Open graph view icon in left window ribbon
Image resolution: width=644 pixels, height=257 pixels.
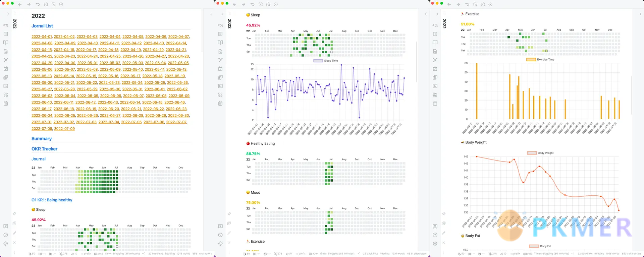[6, 60]
